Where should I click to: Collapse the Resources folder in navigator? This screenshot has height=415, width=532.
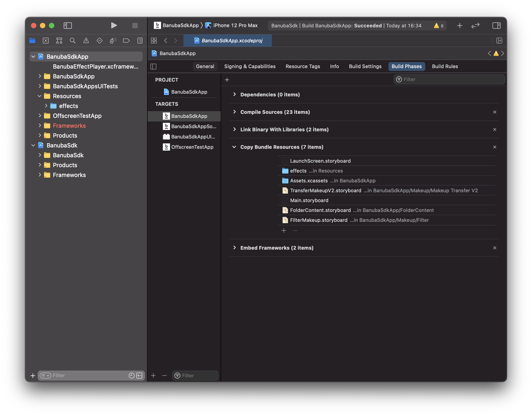pyautogui.click(x=39, y=96)
